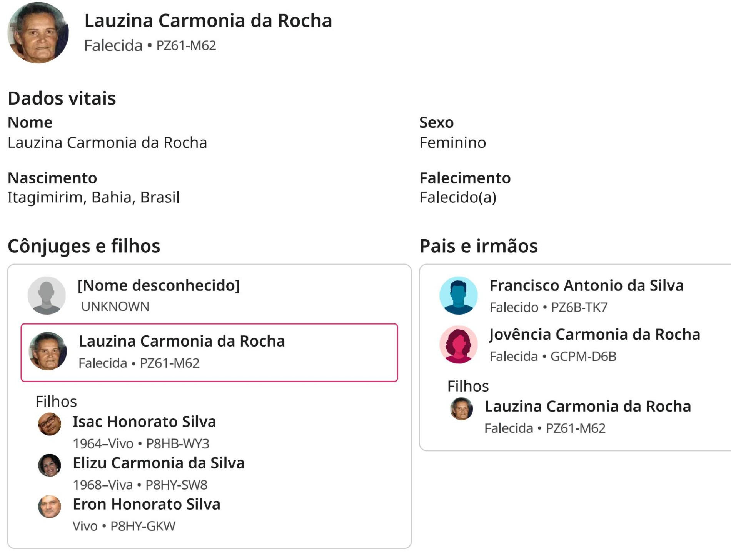This screenshot has height=560, width=731.
Task: Open the Isac Honorato Silva name link
Action: point(144,422)
